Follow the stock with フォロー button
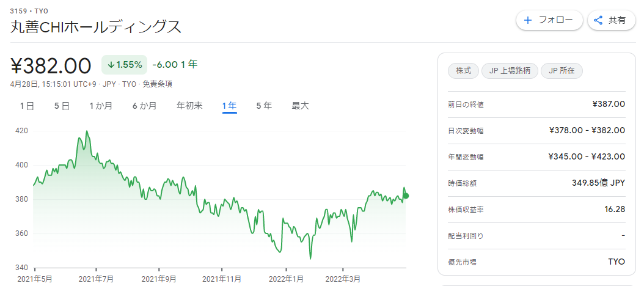Screen dimensions: 644x286 click(549, 20)
